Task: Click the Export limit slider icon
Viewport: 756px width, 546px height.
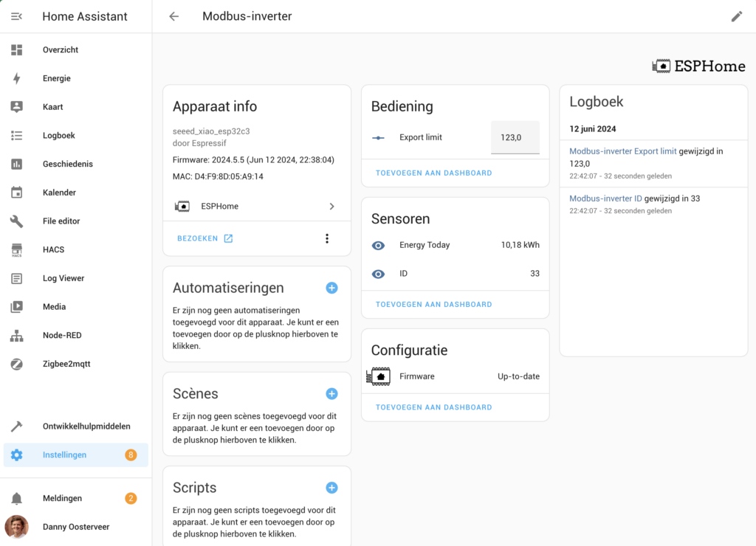Action: (x=379, y=137)
